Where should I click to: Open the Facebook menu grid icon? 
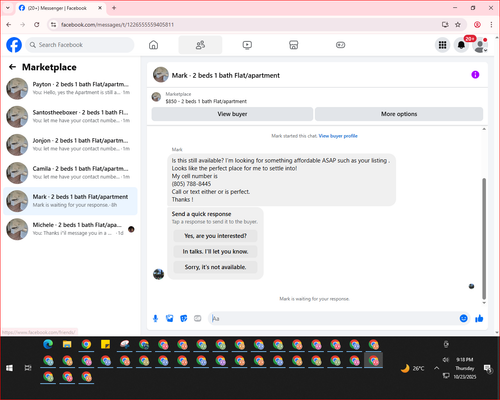pos(442,45)
